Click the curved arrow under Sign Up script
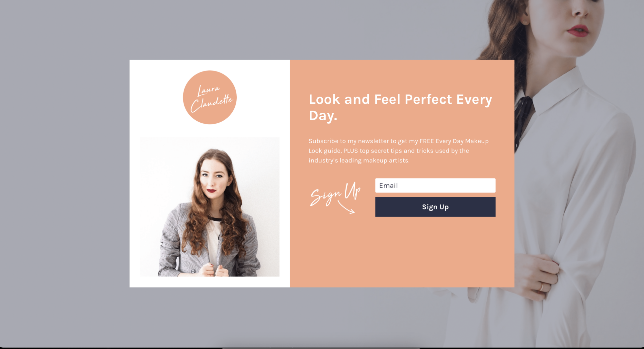644x349 pixels. [x=346, y=207]
